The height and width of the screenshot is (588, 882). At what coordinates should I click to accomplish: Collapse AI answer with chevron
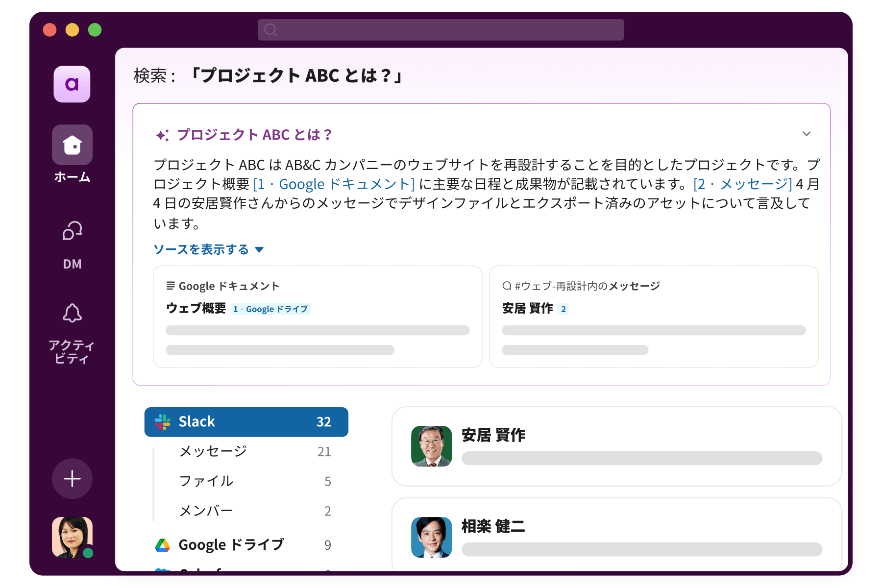[x=807, y=134]
